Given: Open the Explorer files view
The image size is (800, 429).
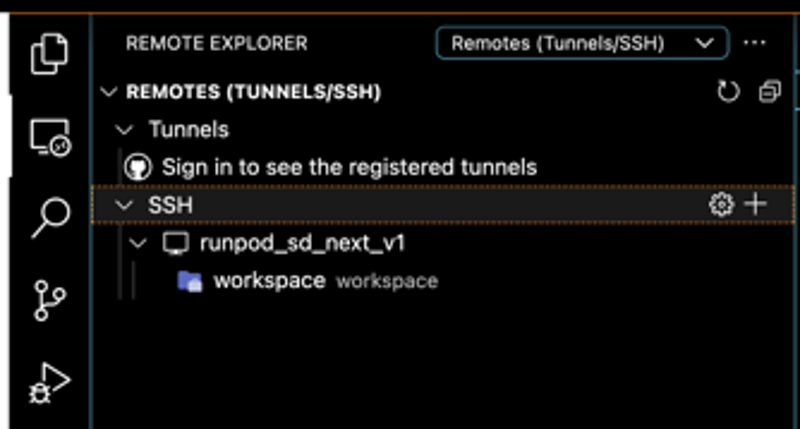Looking at the screenshot, I should [x=49, y=54].
